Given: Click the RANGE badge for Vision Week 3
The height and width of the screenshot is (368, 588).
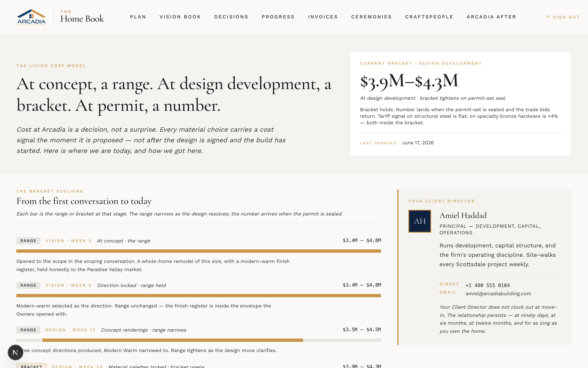Looking at the screenshot, I should pyautogui.click(x=28, y=241).
